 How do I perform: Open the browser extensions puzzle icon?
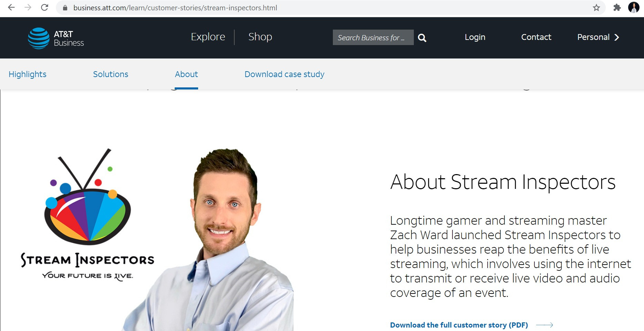tap(617, 8)
